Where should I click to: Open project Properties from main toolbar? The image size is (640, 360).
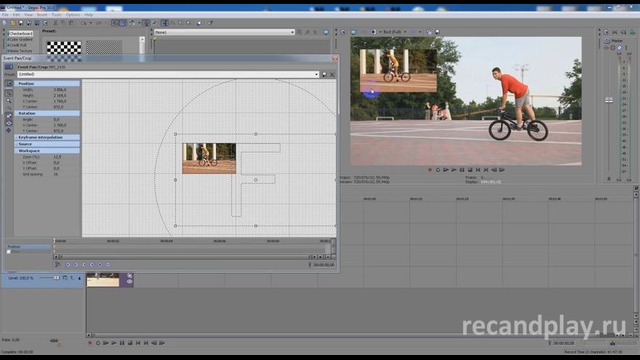pyautogui.click(x=45, y=23)
